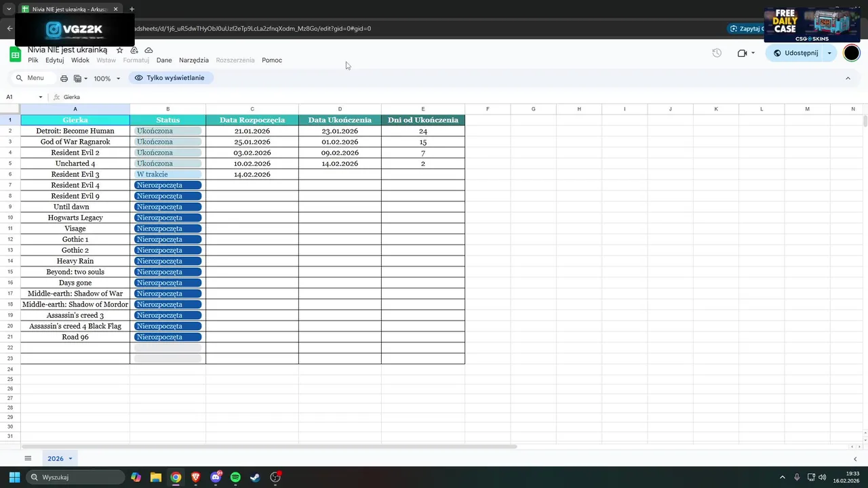Select the God of War Ragnarok cell
Screen dimensions: 868x488
point(75,142)
